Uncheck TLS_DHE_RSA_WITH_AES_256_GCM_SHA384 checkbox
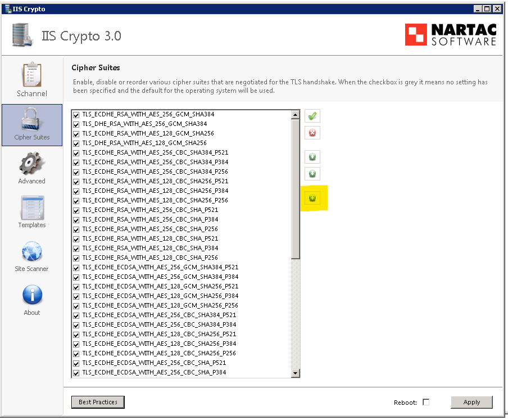This screenshot has height=420, width=508. [x=76, y=124]
